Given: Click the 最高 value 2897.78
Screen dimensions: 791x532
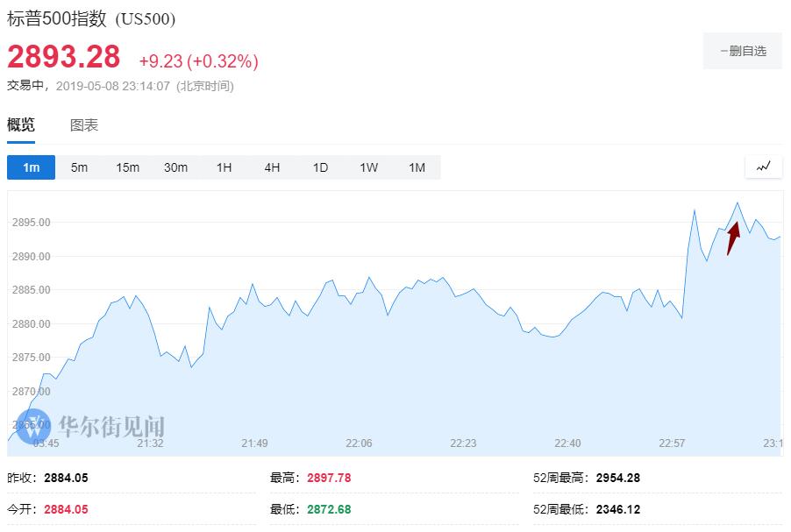Looking at the screenshot, I should pyautogui.click(x=329, y=478).
